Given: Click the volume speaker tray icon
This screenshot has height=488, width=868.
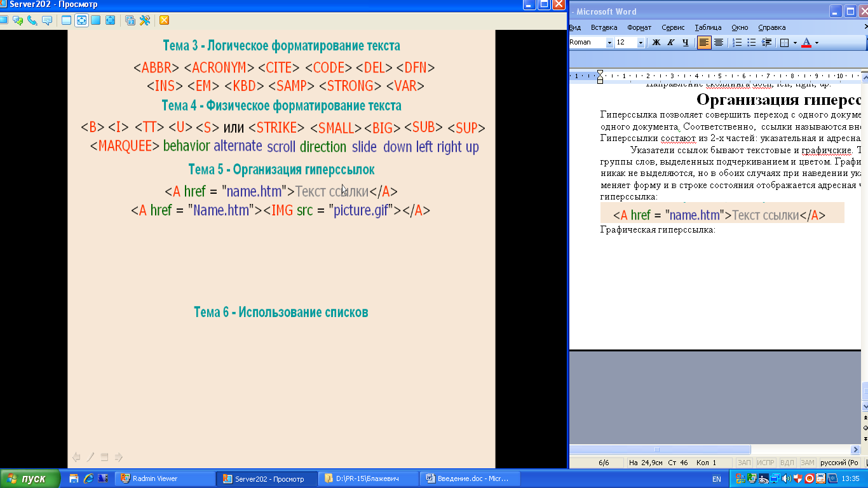Looking at the screenshot, I should click(x=787, y=478).
